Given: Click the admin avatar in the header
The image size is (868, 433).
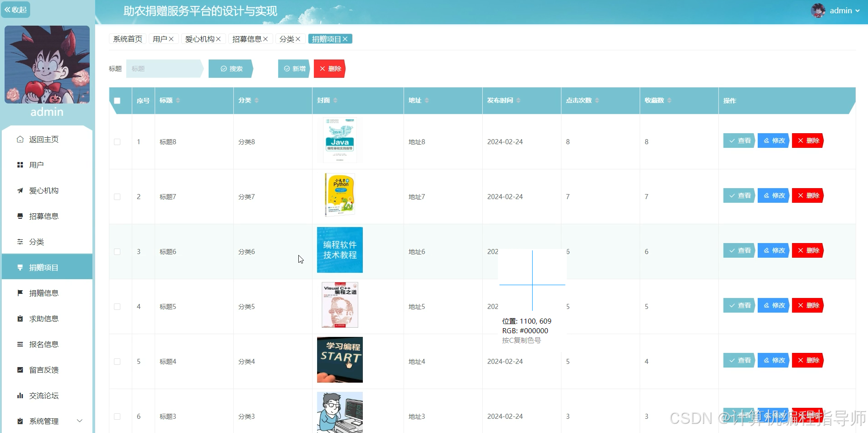Looking at the screenshot, I should pyautogui.click(x=818, y=11).
